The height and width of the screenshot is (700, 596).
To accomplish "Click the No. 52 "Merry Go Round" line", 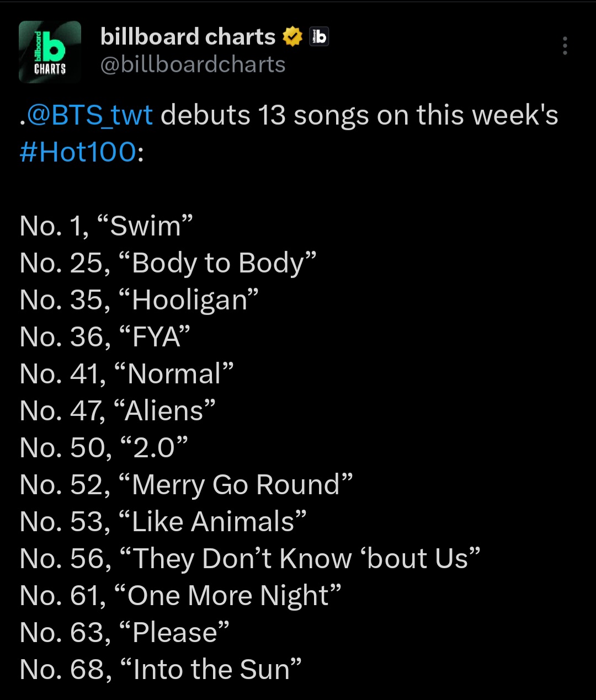I will pos(186,485).
